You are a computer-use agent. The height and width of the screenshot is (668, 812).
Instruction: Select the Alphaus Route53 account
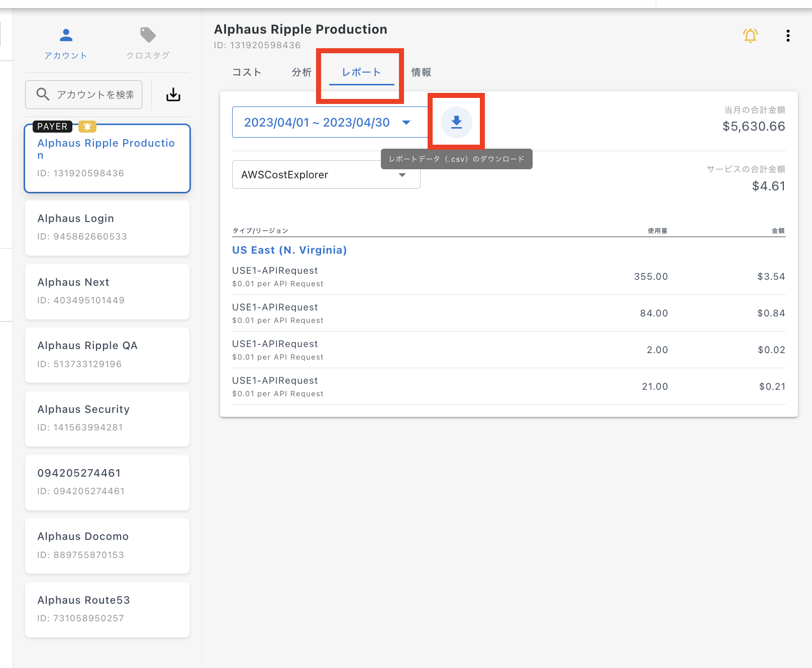click(x=107, y=609)
